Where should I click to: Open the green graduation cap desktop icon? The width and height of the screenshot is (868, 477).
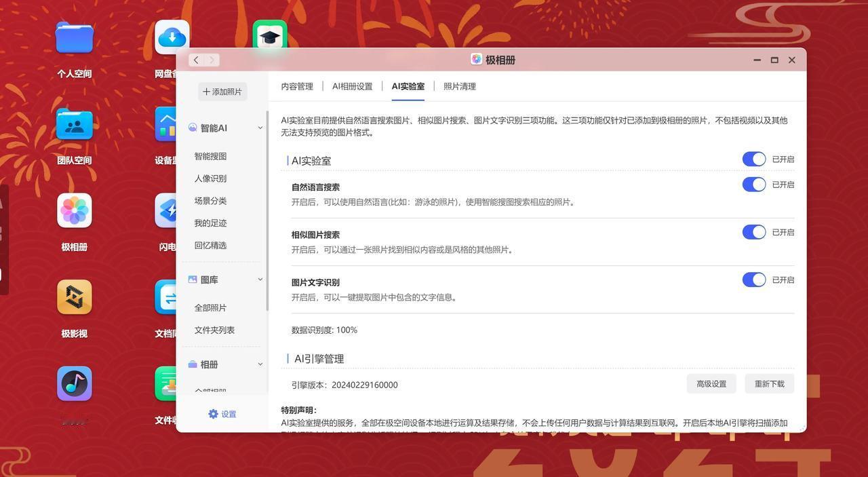[270, 35]
